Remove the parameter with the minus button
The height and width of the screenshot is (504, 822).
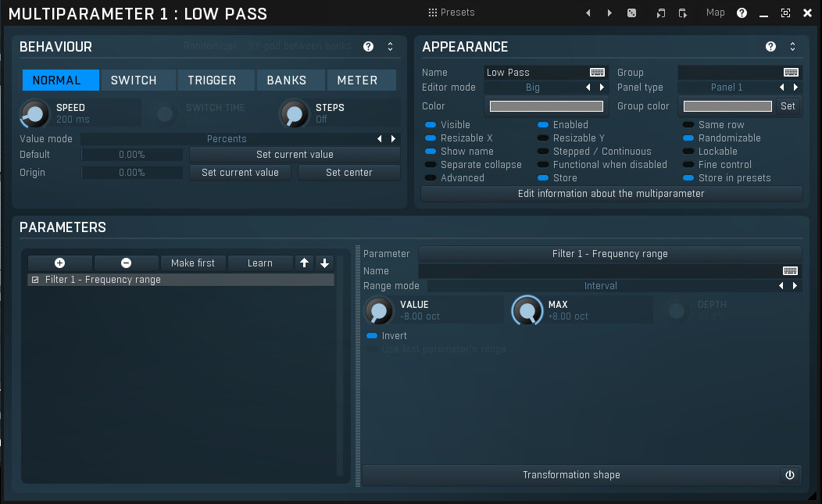point(126,263)
